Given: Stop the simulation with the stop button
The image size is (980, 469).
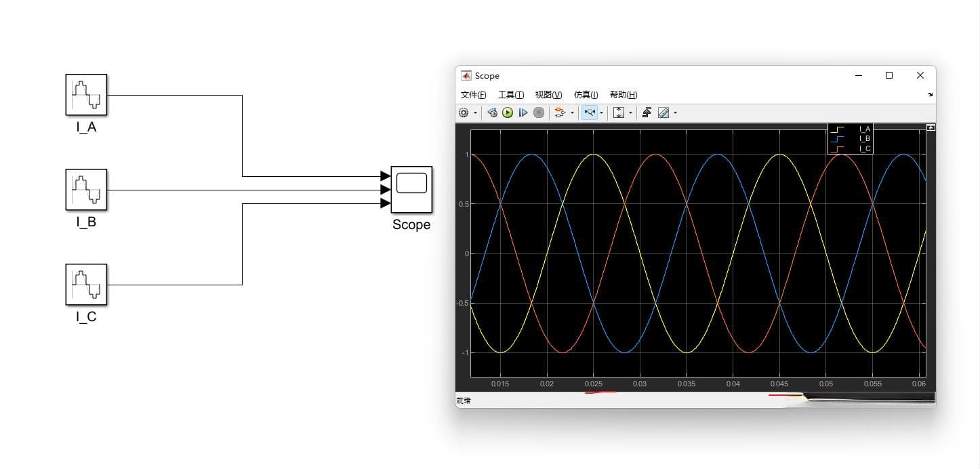Looking at the screenshot, I should point(539,113).
